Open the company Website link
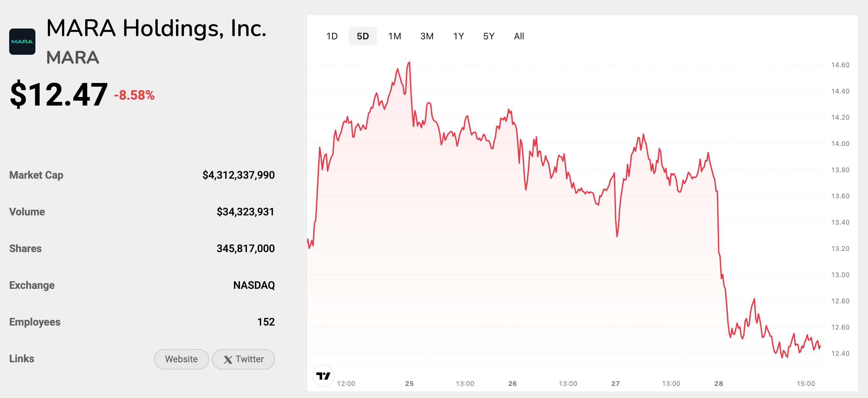The image size is (868, 398). click(x=181, y=359)
